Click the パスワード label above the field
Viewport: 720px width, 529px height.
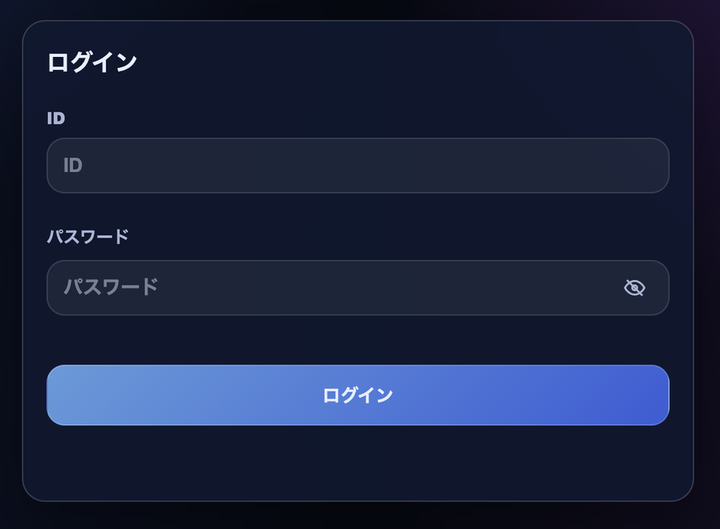click(x=88, y=237)
